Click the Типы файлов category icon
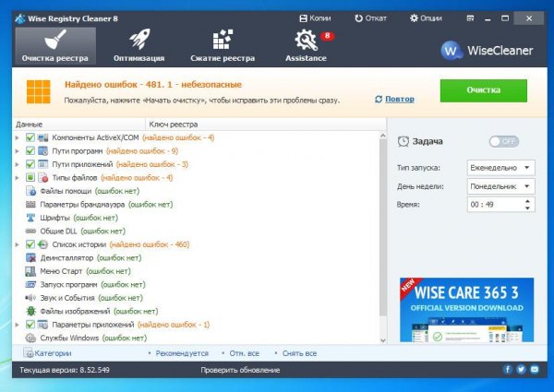The image size is (554, 392). point(42,177)
